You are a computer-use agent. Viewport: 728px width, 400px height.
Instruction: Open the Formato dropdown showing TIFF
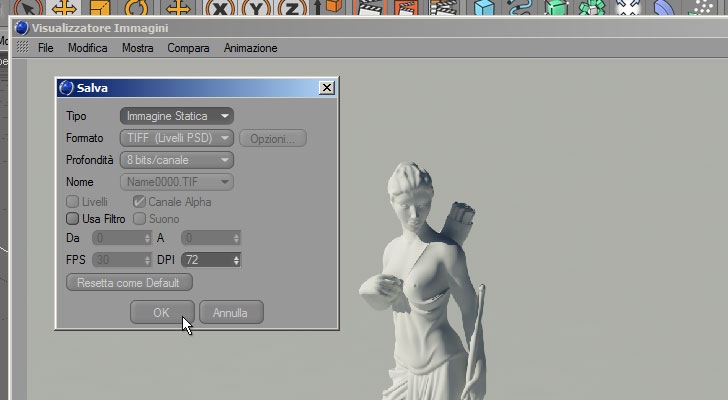click(x=177, y=138)
